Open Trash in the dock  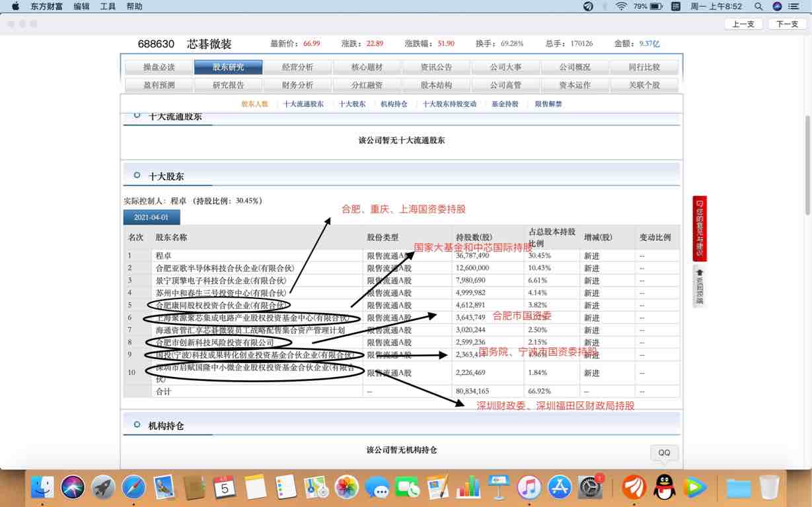769,487
